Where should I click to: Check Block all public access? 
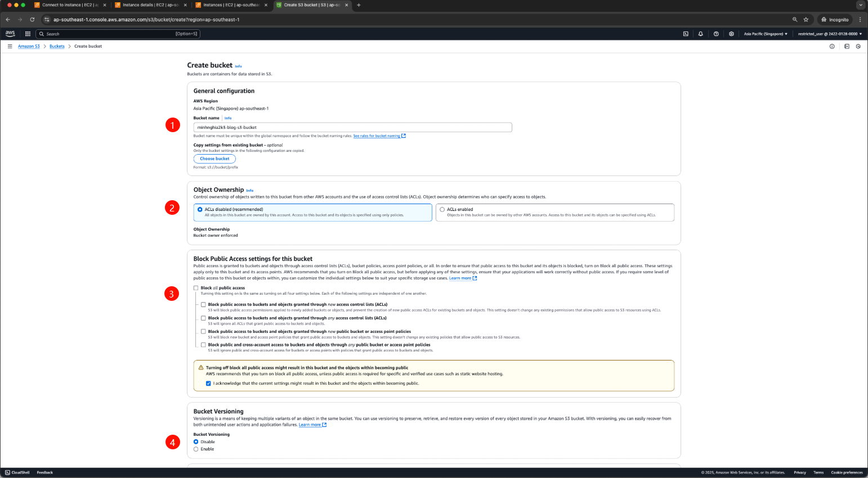click(x=196, y=288)
